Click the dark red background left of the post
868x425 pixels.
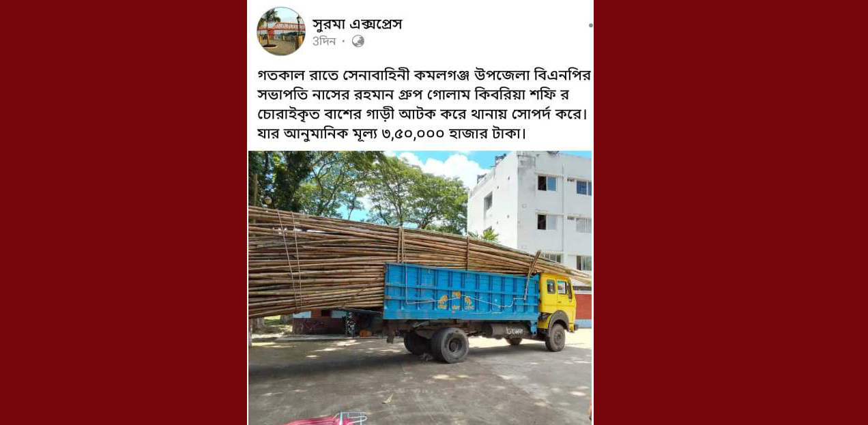coord(123,212)
